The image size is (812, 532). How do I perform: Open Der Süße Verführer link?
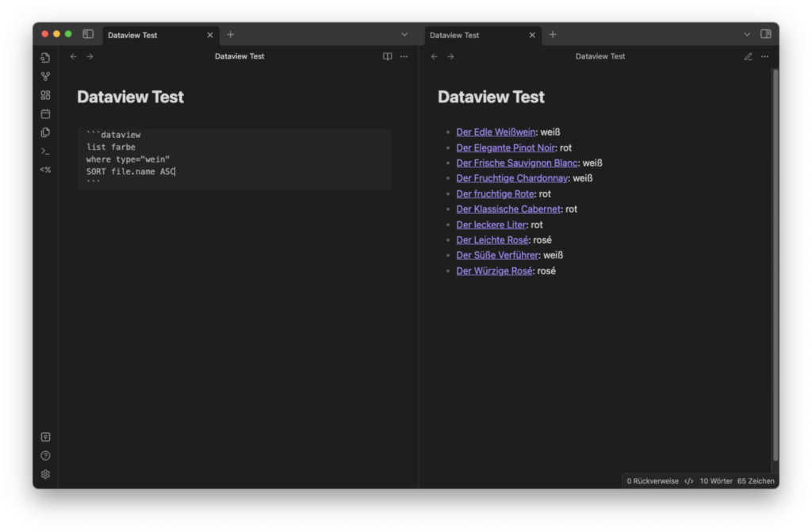click(497, 255)
